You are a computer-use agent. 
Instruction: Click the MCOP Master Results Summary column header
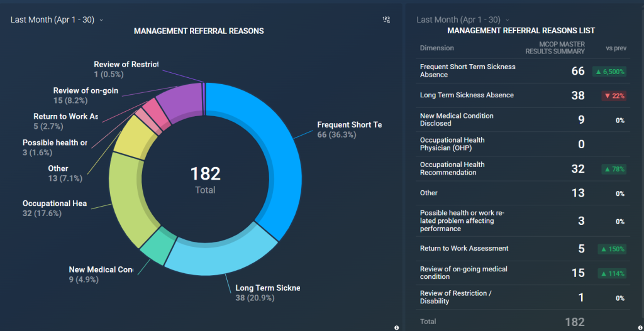(x=555, y=48)
